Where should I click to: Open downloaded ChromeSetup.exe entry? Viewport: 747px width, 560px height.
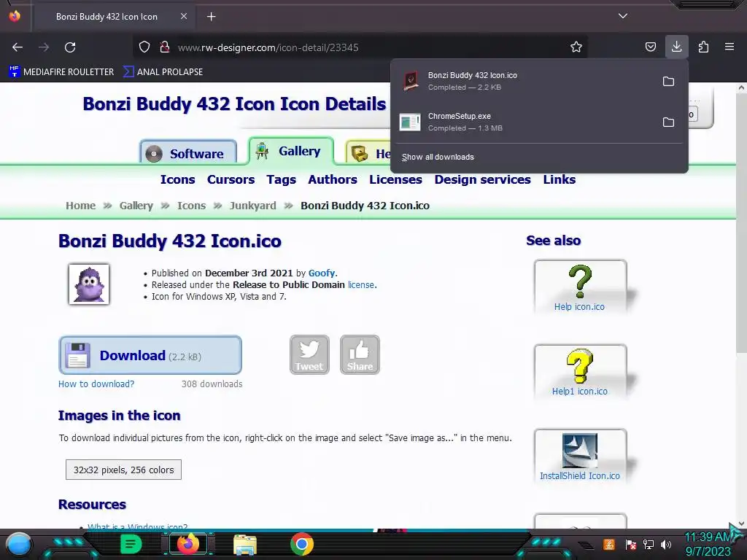tap(524, 122)
